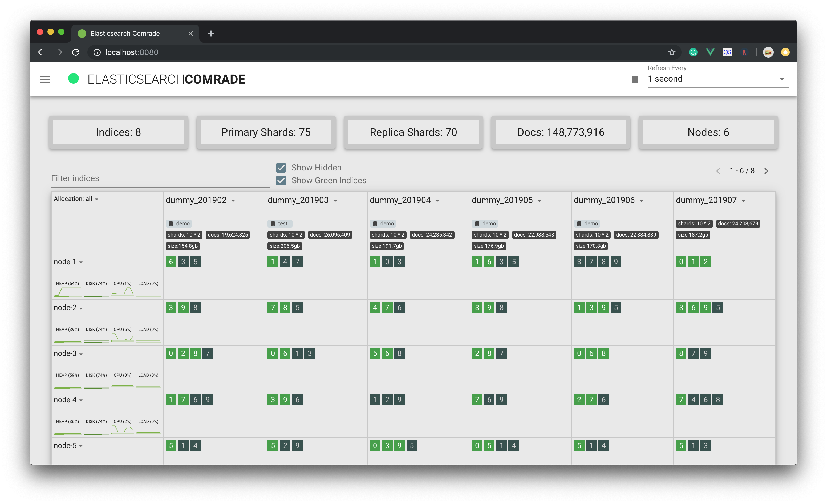Click the demo alias tag on dummy_201904
This screenshot has height=504, width=827.
383,223
